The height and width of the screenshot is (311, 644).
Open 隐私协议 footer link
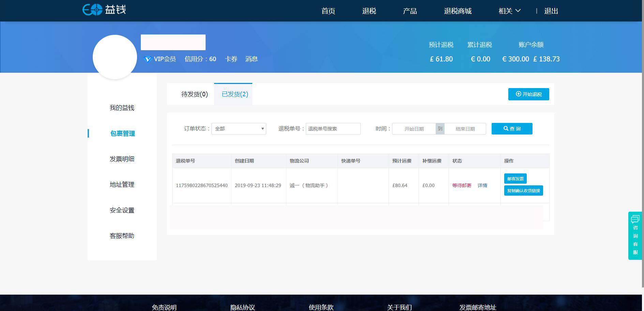pyautogui.click(x=243, y=307)
